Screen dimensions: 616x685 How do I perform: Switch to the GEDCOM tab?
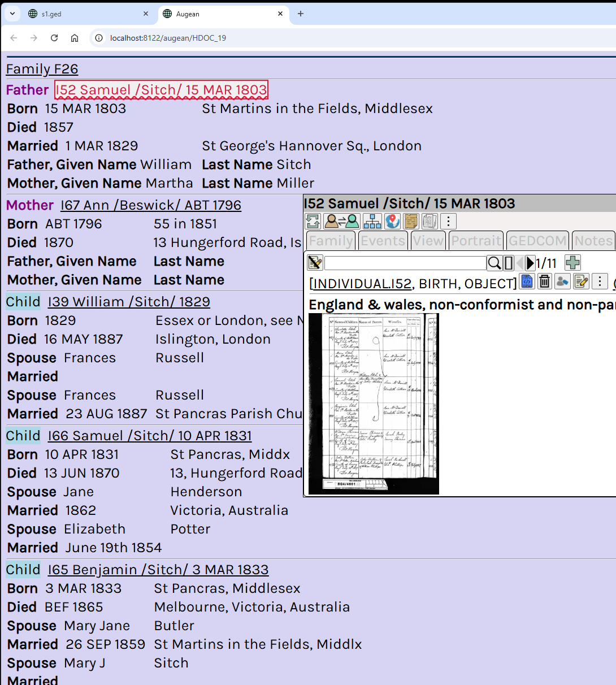(537, 241)
